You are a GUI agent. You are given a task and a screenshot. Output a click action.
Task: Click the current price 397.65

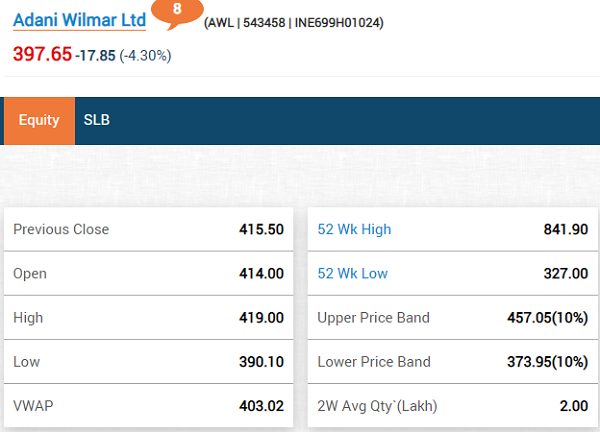(42, 53)
